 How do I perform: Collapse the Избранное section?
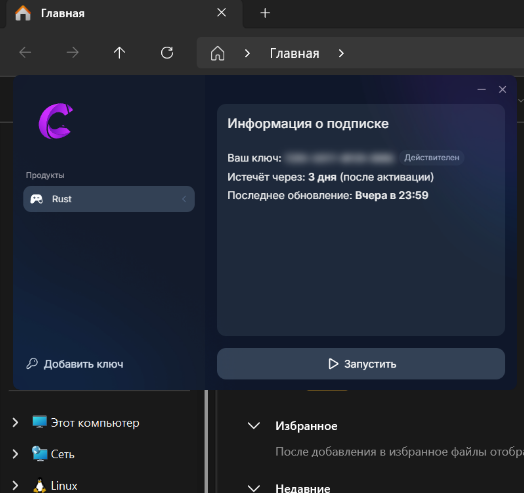pyautogui.click(x=254, y=426)
